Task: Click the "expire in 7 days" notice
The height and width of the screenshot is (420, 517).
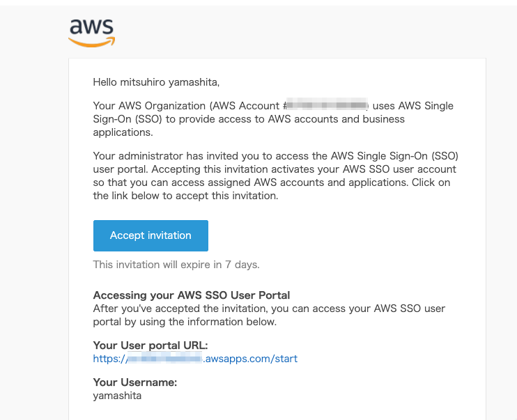Action: click(x=176, y=265)
